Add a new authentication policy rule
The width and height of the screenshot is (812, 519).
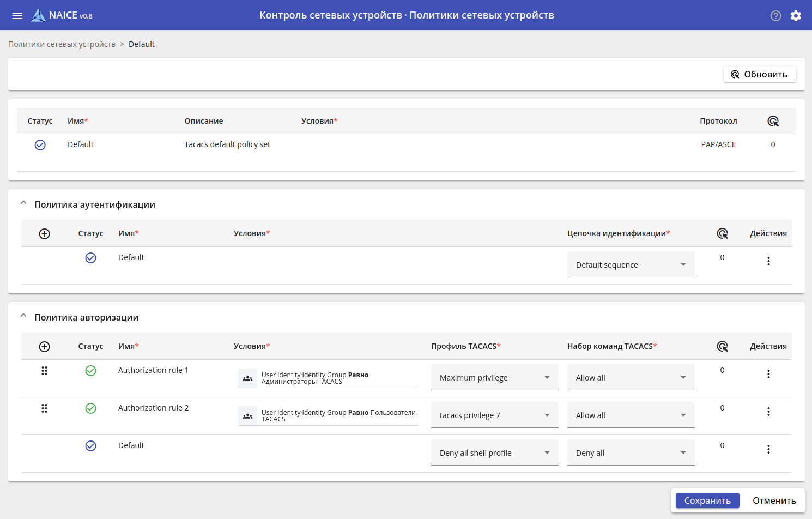coord(45,234)
